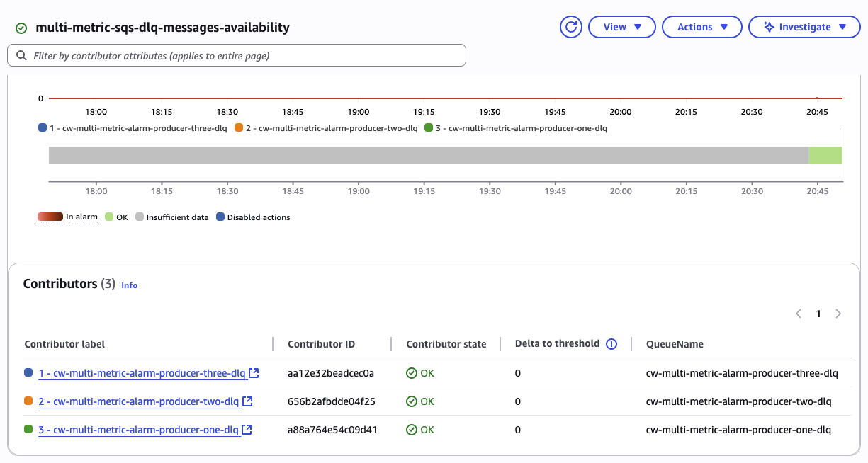Screen dimensions: 868x463
Task: Click the magnifying glass in filter field
Action: coord(21,55)
